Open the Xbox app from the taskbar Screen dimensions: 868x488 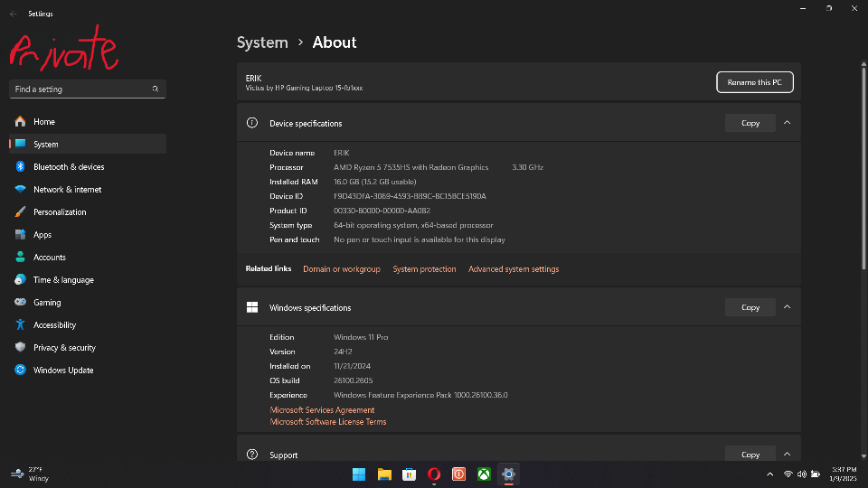(x=484, y=474)
